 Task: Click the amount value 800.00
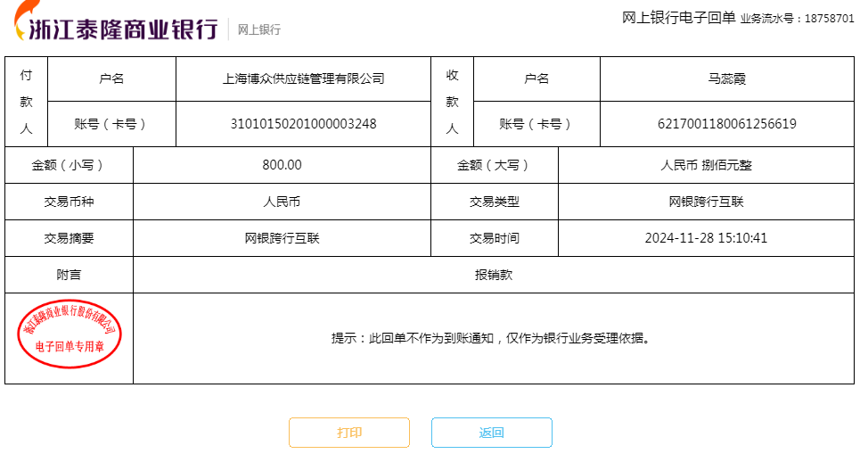pos(282,165)
